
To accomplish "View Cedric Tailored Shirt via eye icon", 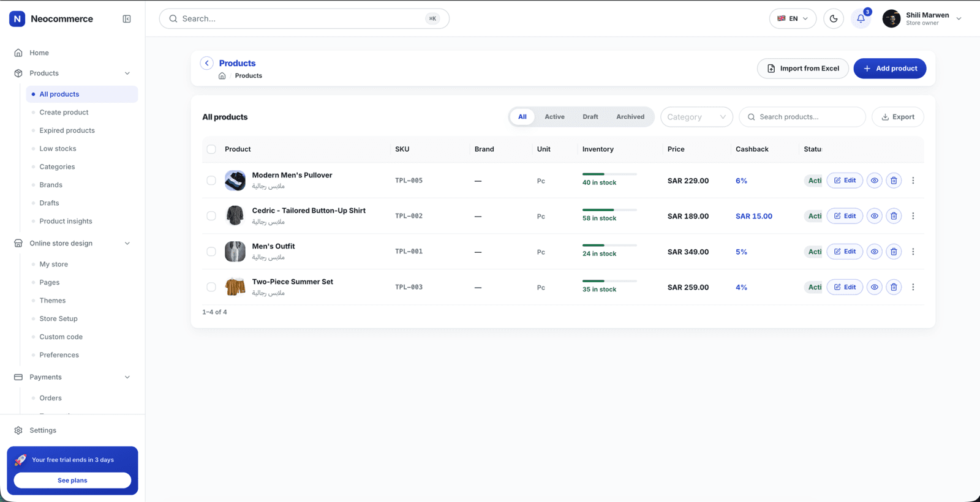I will (x=874, y=216).
